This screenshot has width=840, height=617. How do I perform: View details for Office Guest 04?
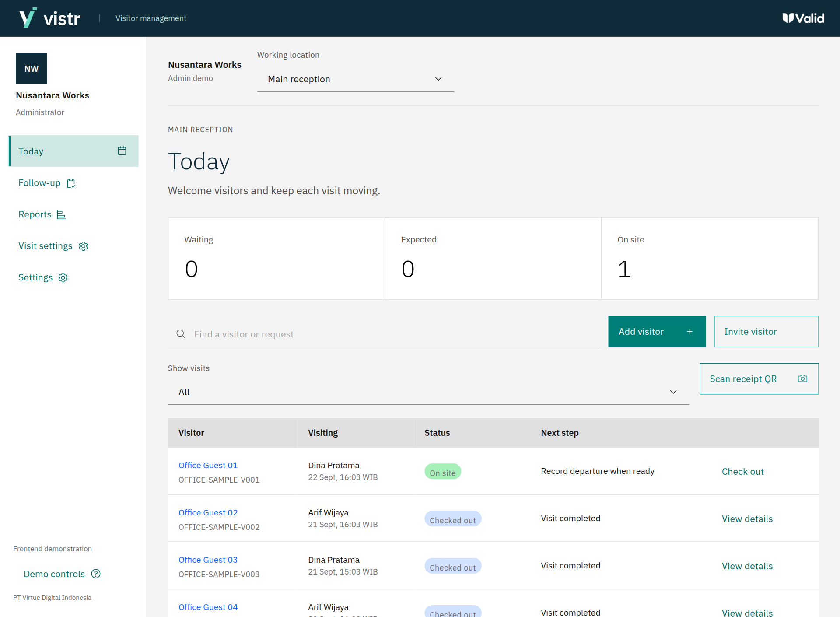click(747, 613)
